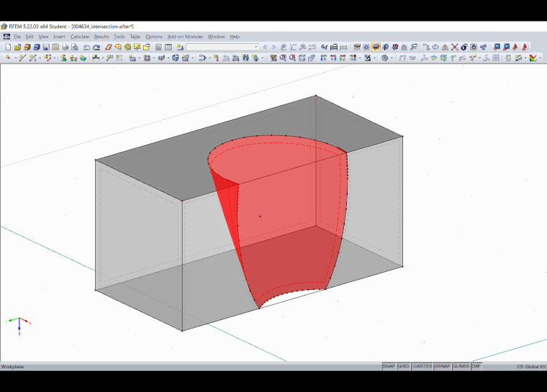Click the Undo arrow icon
The height and width of the screenshot is (392, 547).
click(86, 47)
